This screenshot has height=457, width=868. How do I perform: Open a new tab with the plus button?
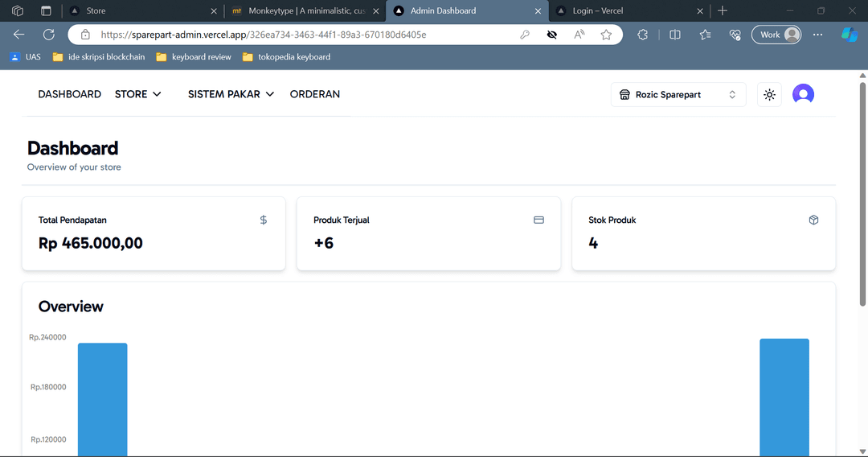pyautogui.click(x=723, y=10)
